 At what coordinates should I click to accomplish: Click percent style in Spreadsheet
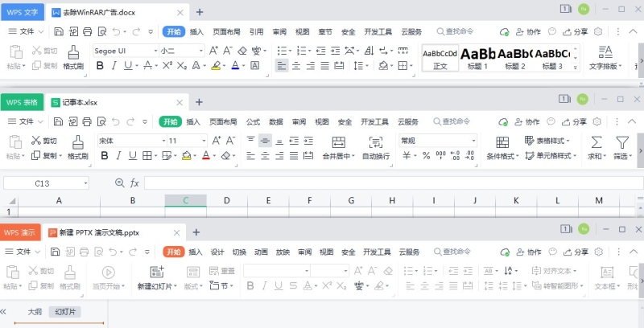[x=427, y=155]
